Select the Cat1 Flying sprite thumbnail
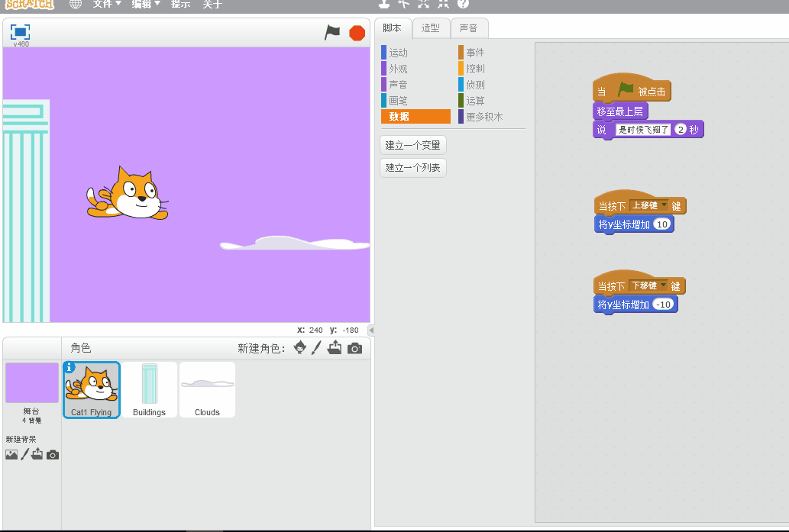The width and height of the screenshot is (789, 532). pos(92,390)
